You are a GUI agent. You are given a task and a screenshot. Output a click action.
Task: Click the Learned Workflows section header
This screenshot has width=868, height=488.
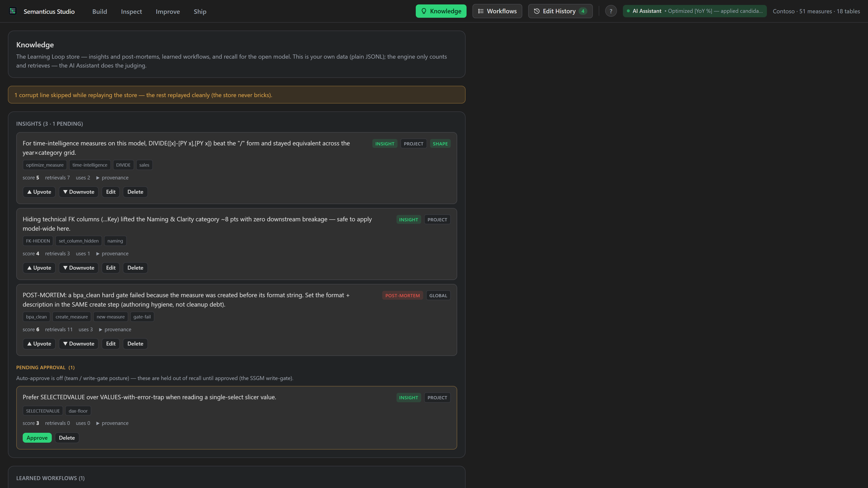[x=51, y=478]
